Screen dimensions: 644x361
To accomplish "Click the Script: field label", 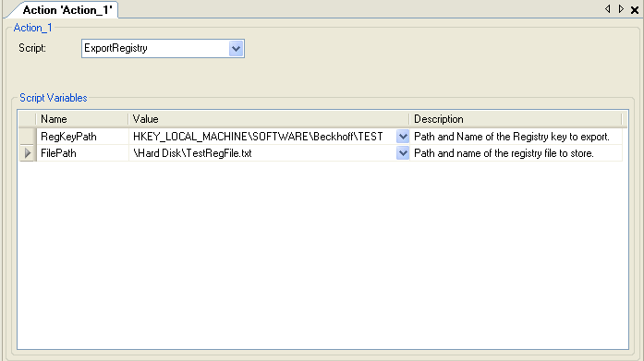I will tap(32, 48).
